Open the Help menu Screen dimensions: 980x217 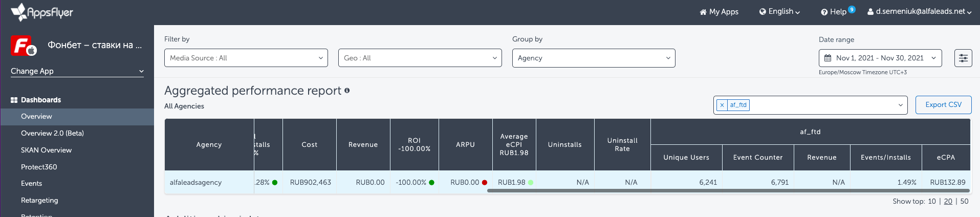pos(834,12)
